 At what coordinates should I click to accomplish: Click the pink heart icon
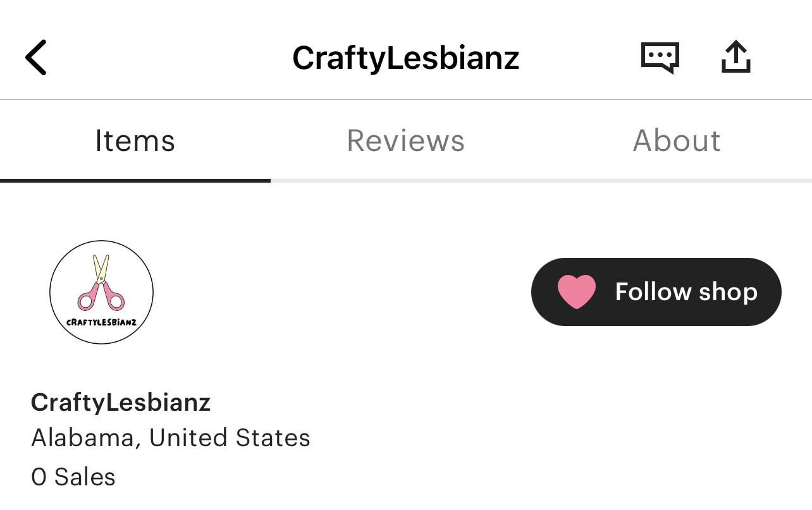tap(576, 292)
